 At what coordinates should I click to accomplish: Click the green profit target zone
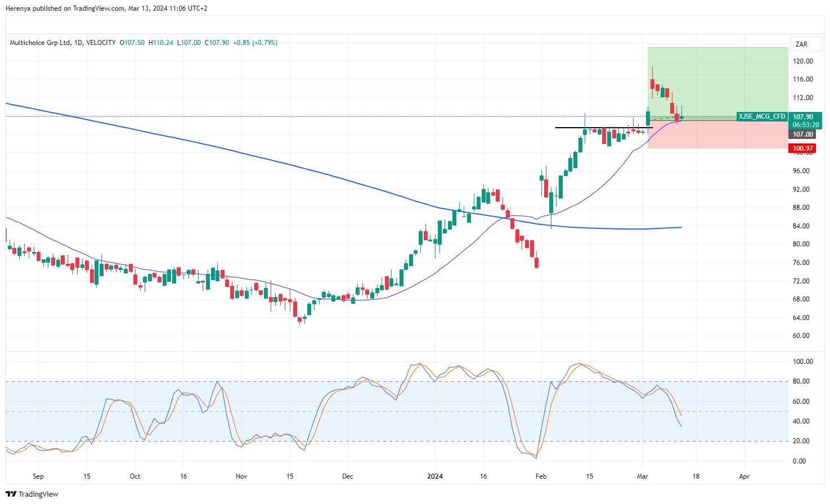(x=717, y=83)
